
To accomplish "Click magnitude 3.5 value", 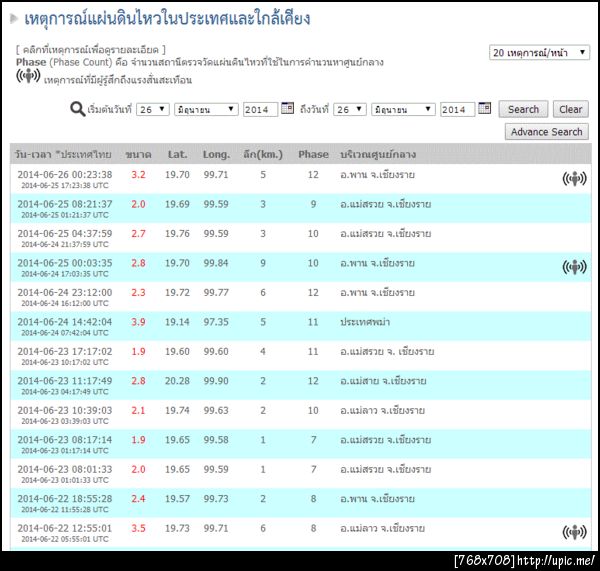I will [138, 528].
